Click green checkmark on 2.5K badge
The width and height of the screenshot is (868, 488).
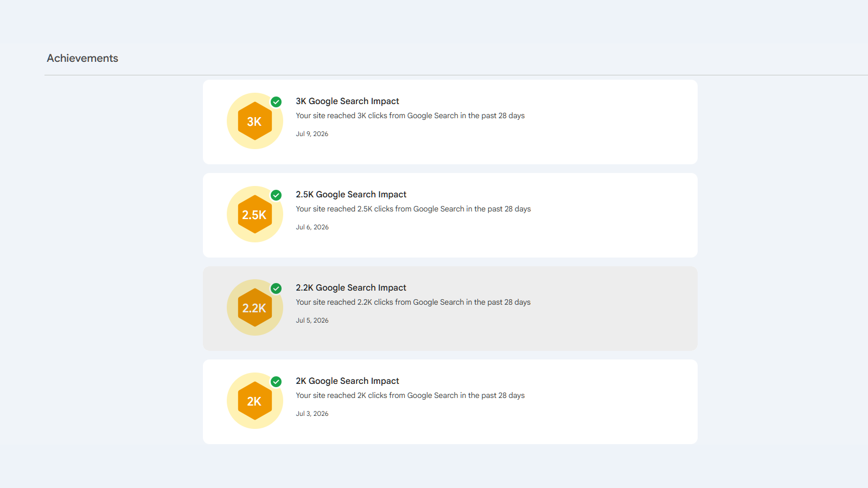[276, 195]
